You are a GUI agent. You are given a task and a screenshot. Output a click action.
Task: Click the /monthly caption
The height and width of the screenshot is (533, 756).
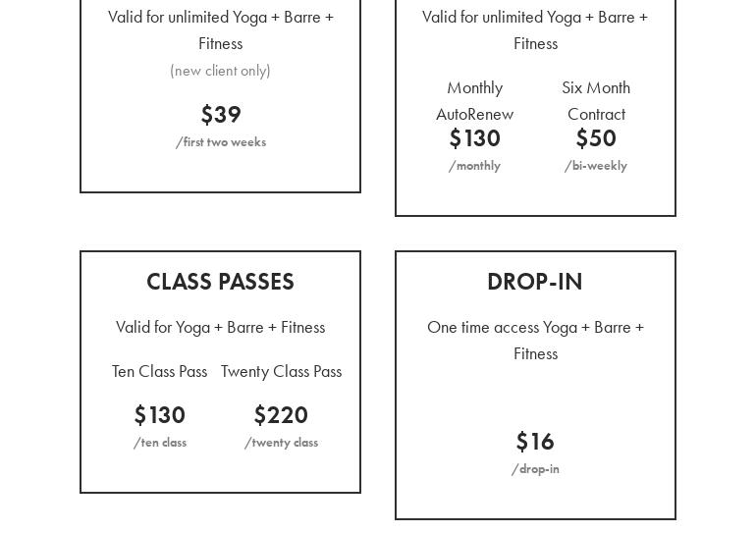pos(474,166)
